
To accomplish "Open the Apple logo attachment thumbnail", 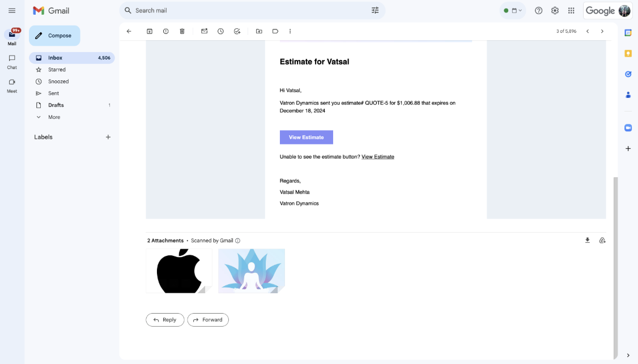I will coord(179,271).
